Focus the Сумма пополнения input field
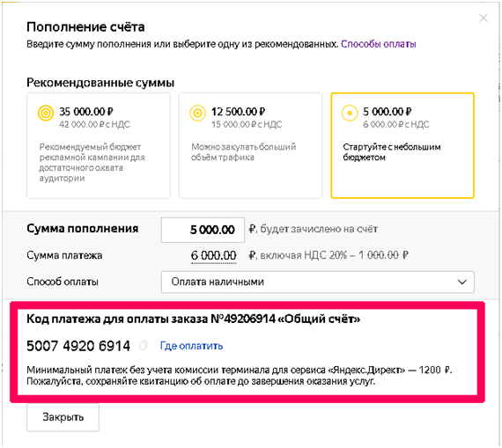 coord(203,230)
